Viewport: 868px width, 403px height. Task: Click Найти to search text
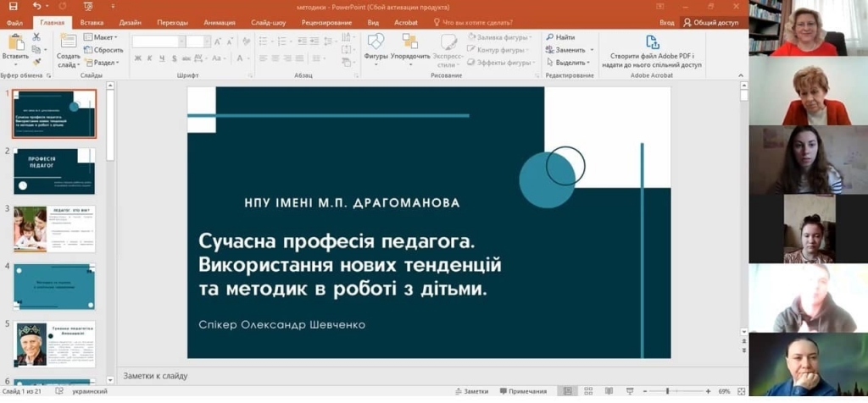tap(561, 37)
